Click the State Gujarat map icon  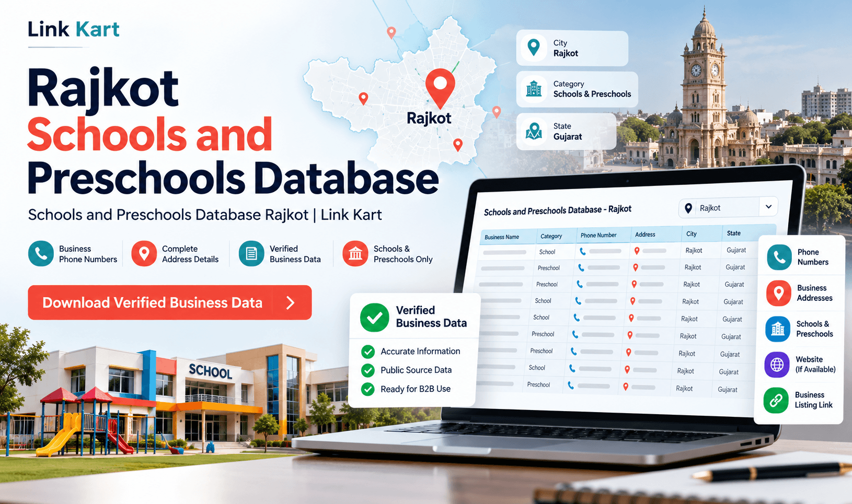tap(534, 131)
